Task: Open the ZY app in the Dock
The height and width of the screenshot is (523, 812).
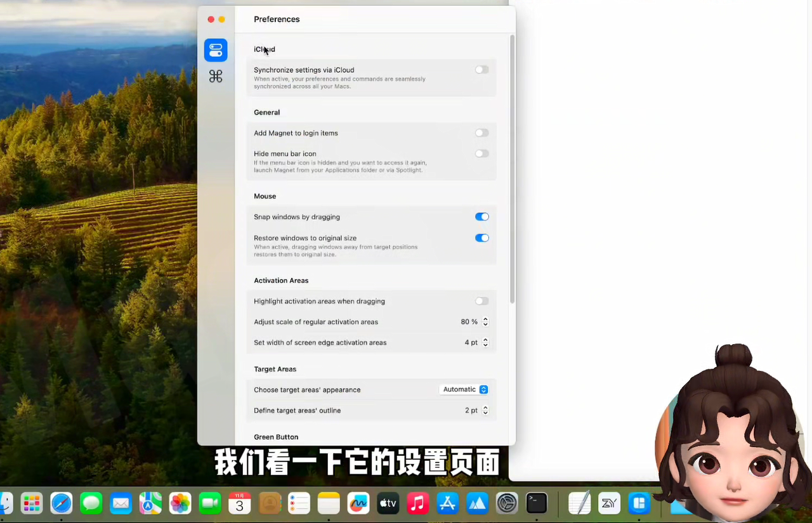Action: point(610,503)
